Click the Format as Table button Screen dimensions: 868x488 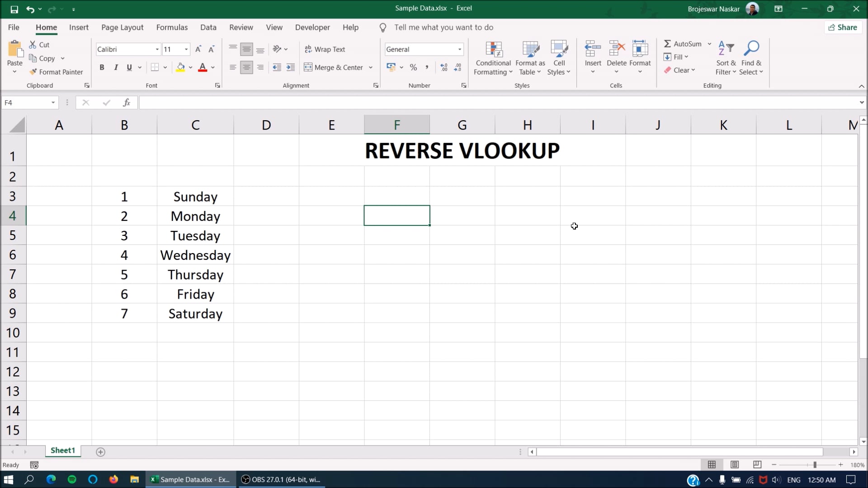click(530, 58)
